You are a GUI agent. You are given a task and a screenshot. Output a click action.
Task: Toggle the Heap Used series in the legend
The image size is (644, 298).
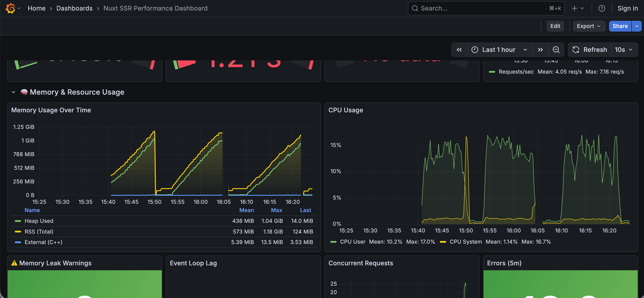pos(39,221)
